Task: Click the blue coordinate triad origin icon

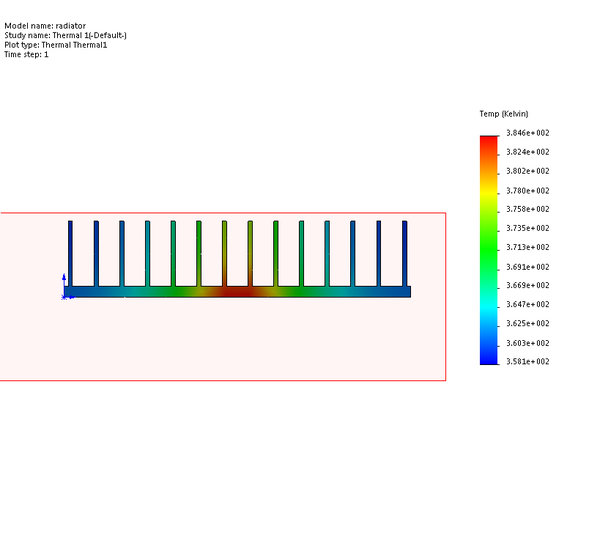Action: coord(65,287)
